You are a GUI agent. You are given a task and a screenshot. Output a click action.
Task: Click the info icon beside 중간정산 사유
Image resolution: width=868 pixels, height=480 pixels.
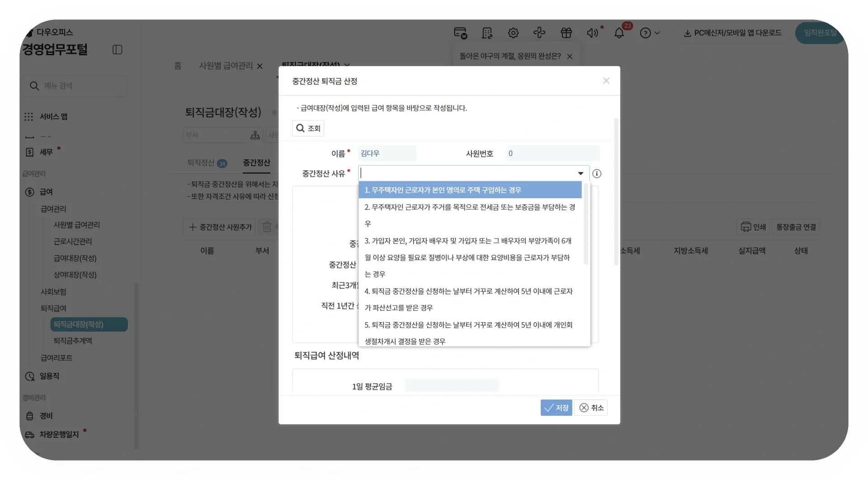tap(597, 174)
